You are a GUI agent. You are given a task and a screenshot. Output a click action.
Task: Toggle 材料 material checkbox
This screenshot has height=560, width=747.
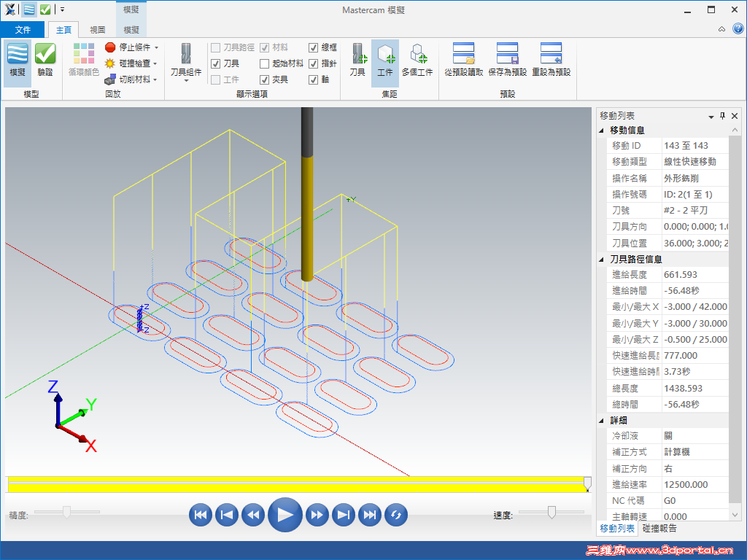264,47
